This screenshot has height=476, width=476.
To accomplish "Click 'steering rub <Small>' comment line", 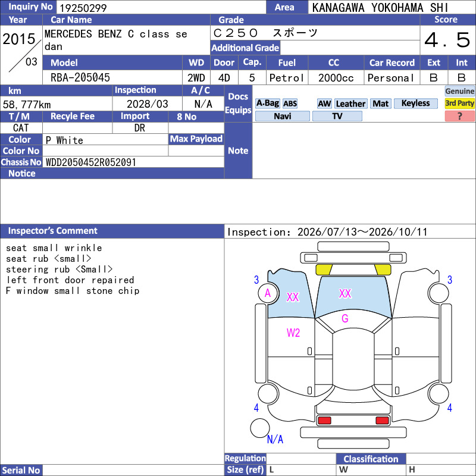I will 59,270.
